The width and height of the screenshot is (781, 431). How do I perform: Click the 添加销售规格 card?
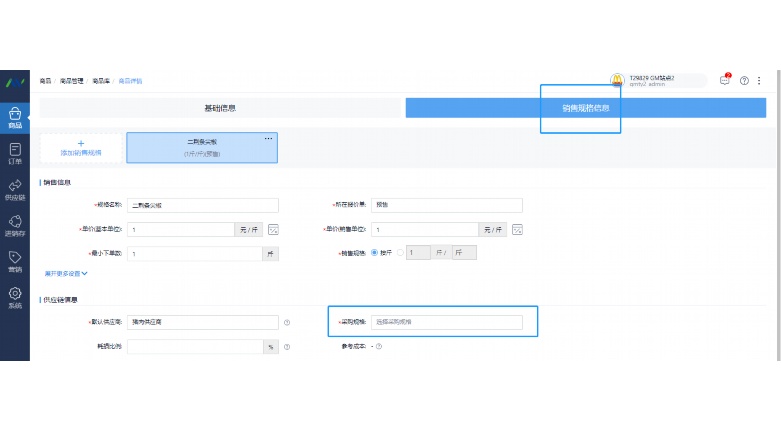tap(81, 148)
